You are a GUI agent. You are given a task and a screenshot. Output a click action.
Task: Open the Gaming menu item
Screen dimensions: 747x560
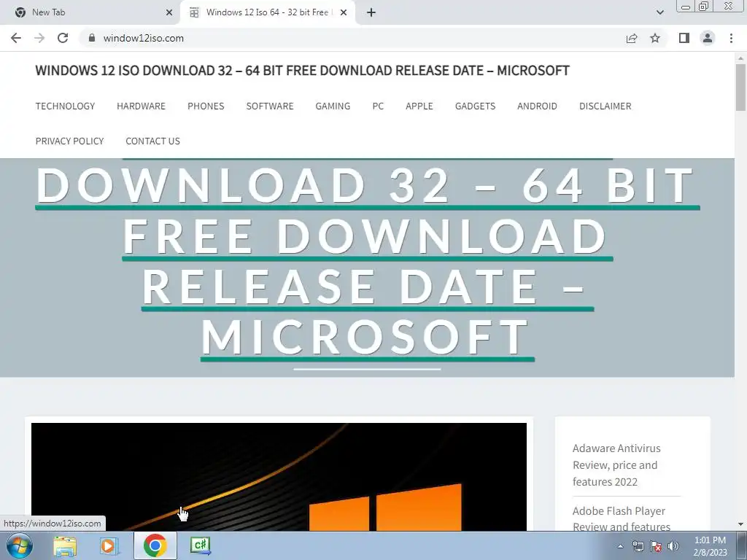coord(333,106)
